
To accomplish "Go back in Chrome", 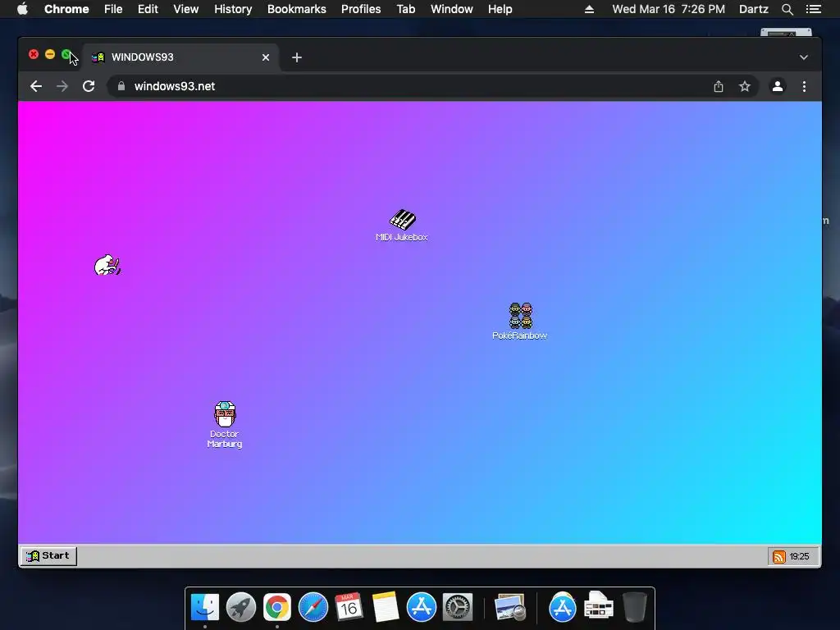I will [36, 86].
